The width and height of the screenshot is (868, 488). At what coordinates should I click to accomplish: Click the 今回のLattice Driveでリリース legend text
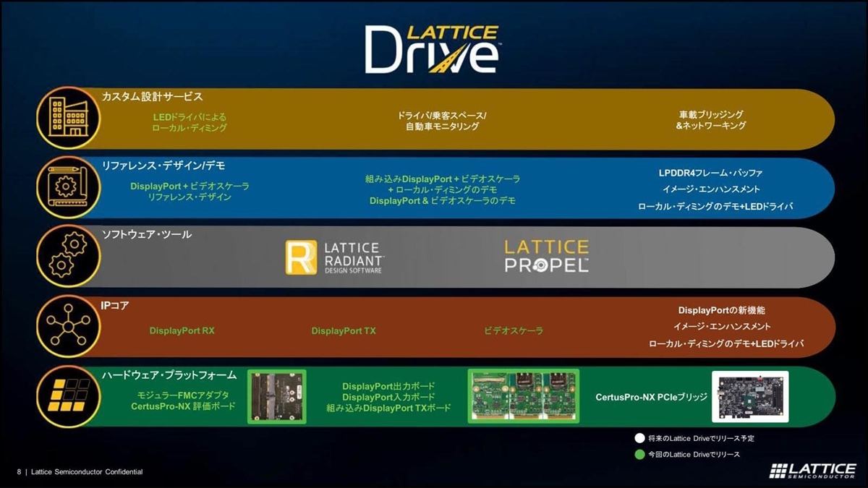(694, 455)
